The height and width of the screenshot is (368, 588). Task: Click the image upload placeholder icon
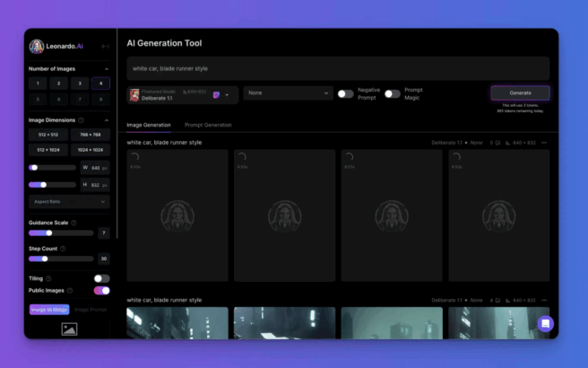(70, 329)
